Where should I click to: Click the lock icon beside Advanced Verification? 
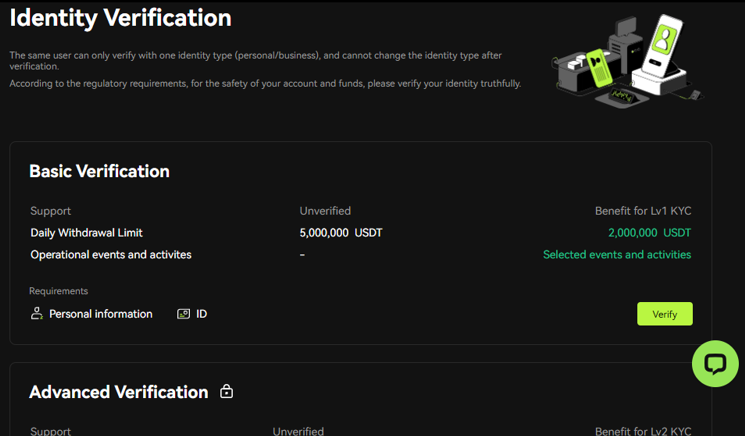click(227, 391)
